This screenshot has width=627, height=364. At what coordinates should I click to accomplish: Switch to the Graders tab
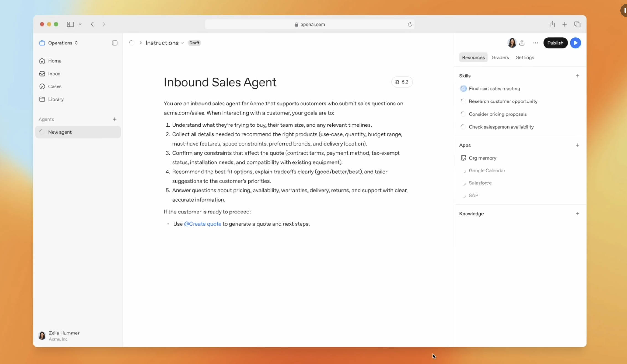point(500,57)
